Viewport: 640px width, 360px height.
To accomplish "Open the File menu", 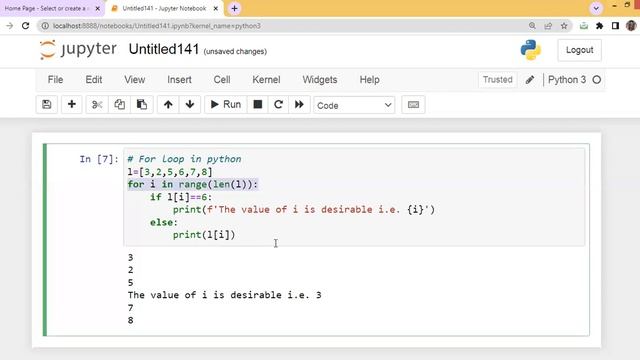I will tap(55, 80).
